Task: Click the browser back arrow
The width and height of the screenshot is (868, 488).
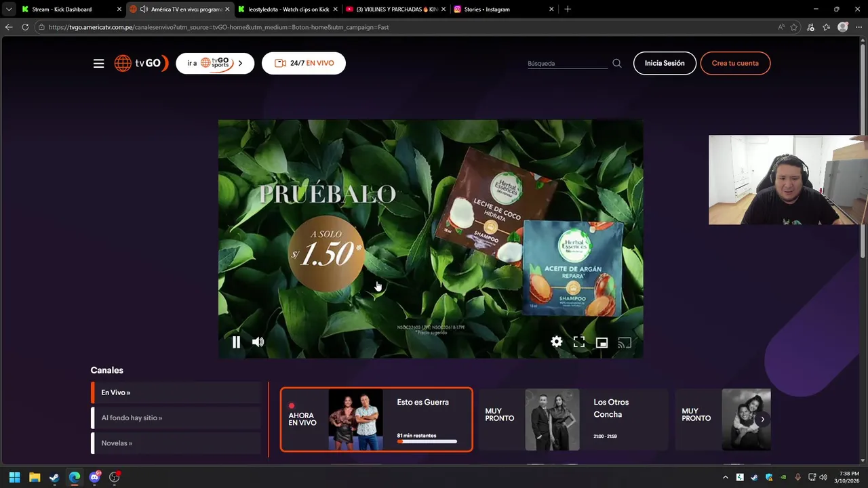Action: (x=9, y=27)
